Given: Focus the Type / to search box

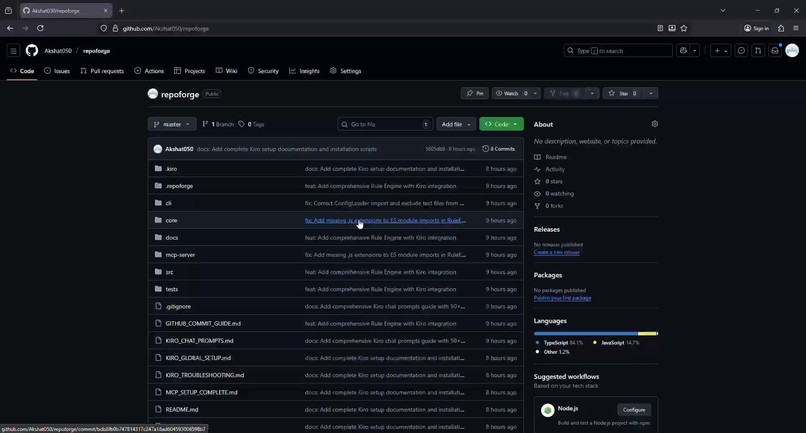Looking at the screenshot, I should [x=618, y=50].
